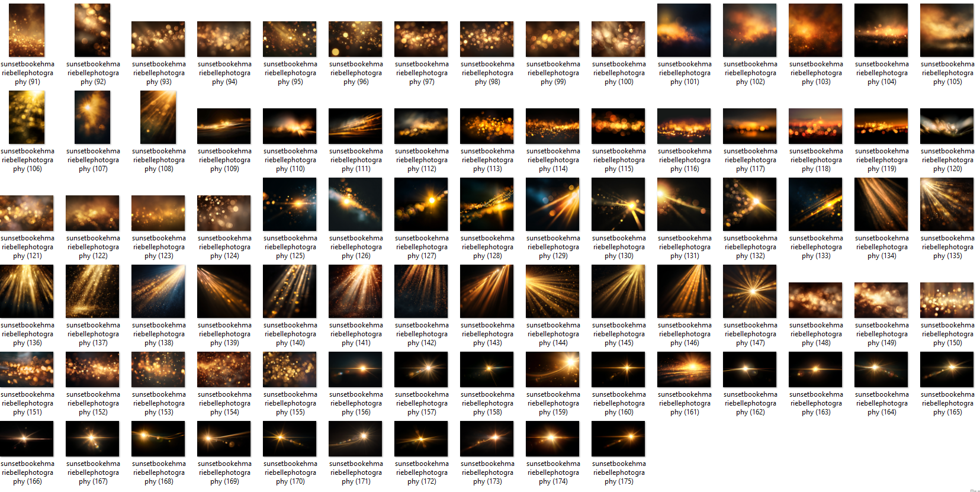Select the thumbnail for phy (129)

552,204
